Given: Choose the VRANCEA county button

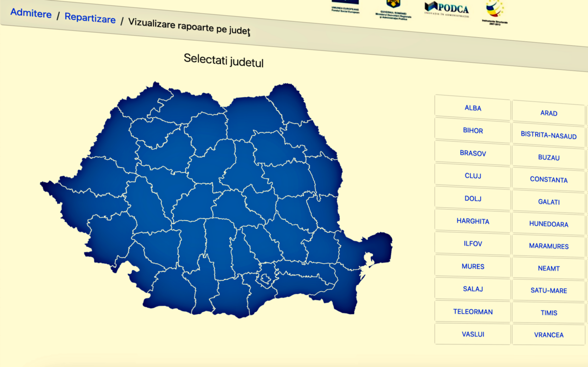Looking at the screenshot, I should 548,335.
